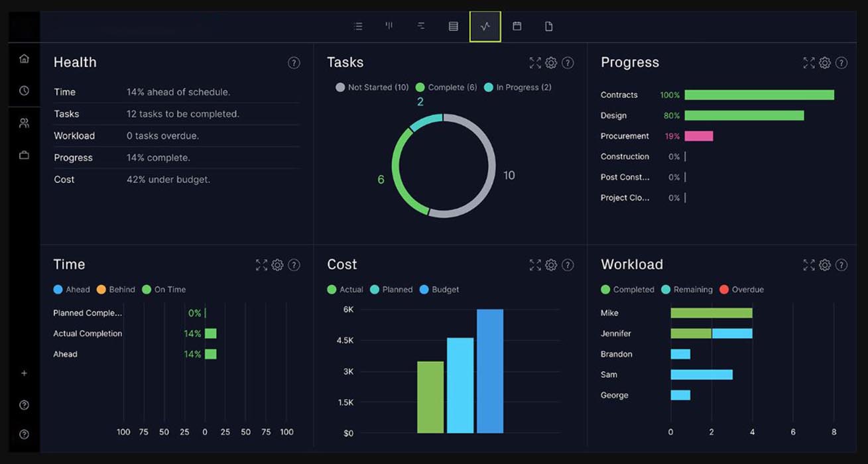Toggle Planned legend in Cost chart
Screen dimensions: 868x464
[391, 290]
